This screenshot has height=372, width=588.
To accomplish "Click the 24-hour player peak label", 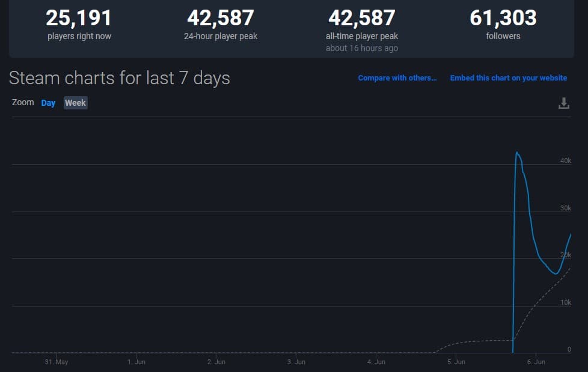I will click(221, 37).
